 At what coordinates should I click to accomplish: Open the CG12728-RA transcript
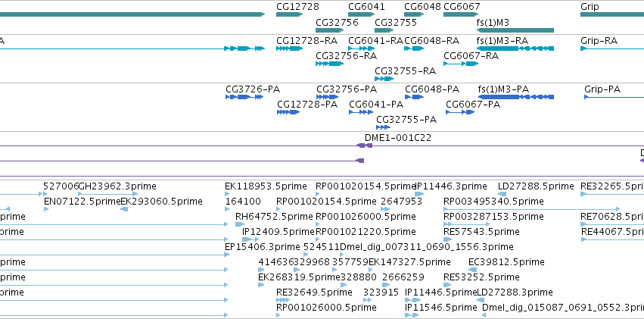(289, 48)
